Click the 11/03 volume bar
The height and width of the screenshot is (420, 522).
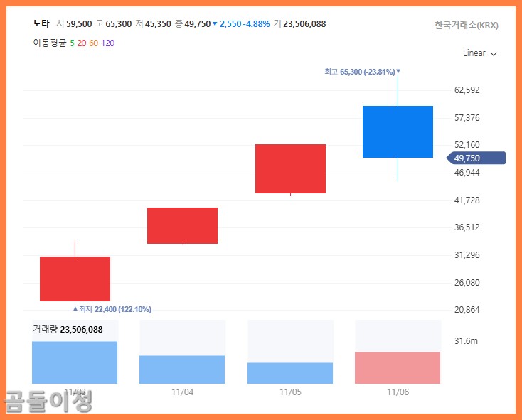pos(75,362)
